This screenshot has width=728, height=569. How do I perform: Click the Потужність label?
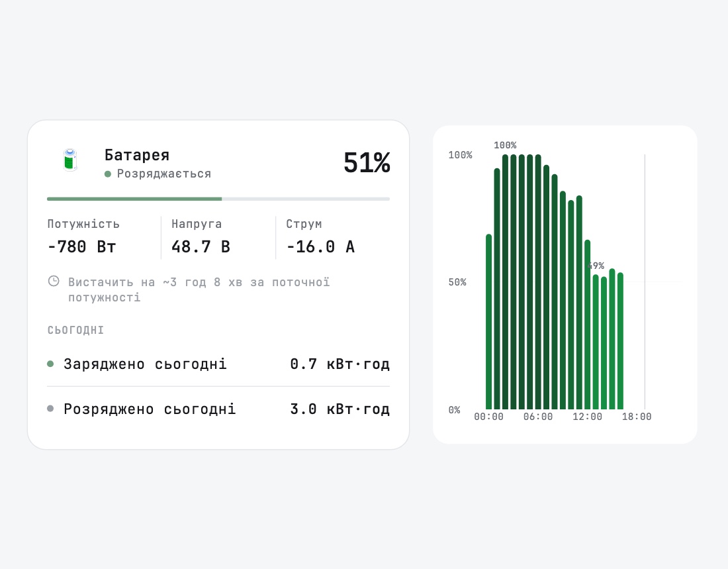click(83, 224)
